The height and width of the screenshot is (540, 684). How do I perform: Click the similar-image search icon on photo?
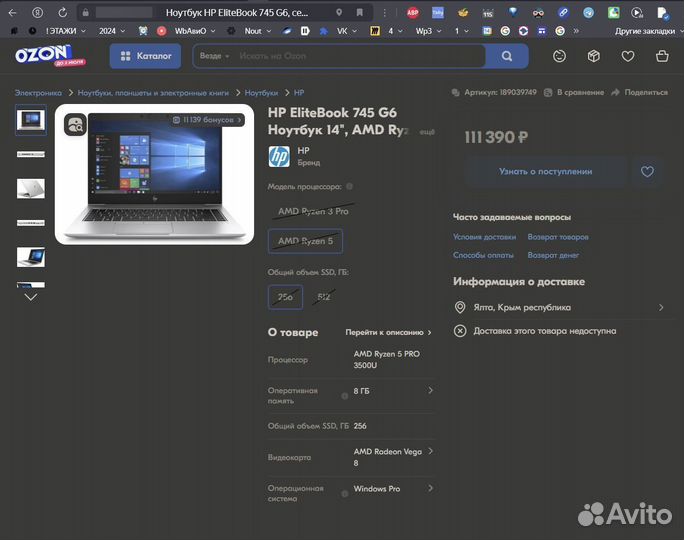coord(75,125)
